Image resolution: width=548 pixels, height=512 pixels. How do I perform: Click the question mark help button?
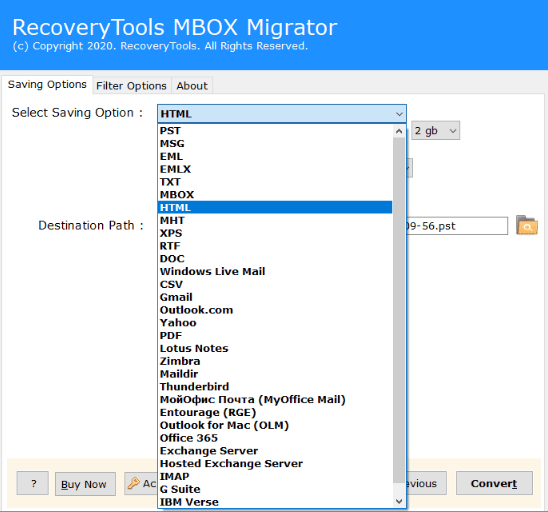coord(33,483)
